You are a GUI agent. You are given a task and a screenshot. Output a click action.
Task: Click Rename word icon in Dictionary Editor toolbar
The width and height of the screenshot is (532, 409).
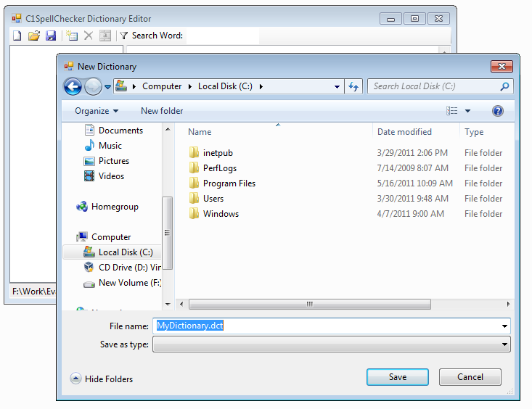click(x=105, y=36)
